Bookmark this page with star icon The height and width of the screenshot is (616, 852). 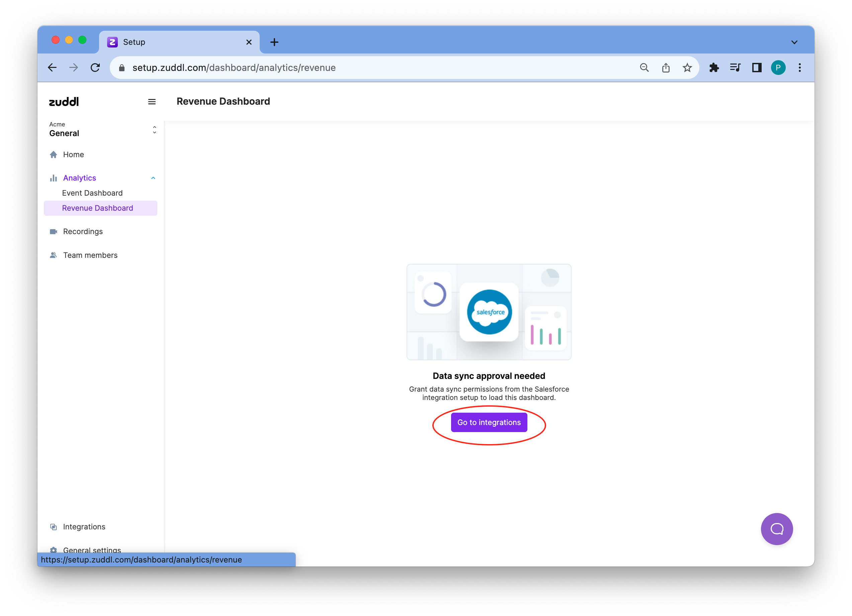687,68
